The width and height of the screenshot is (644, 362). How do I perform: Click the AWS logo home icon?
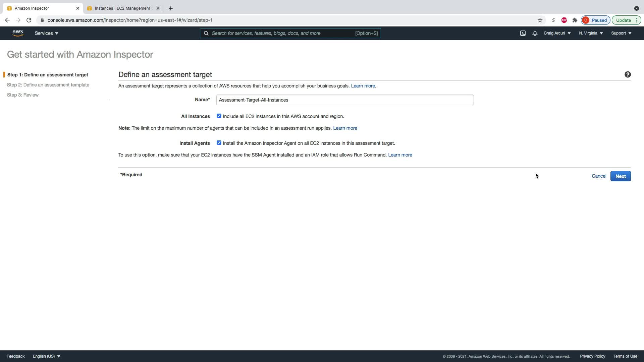tap(17, 33)
